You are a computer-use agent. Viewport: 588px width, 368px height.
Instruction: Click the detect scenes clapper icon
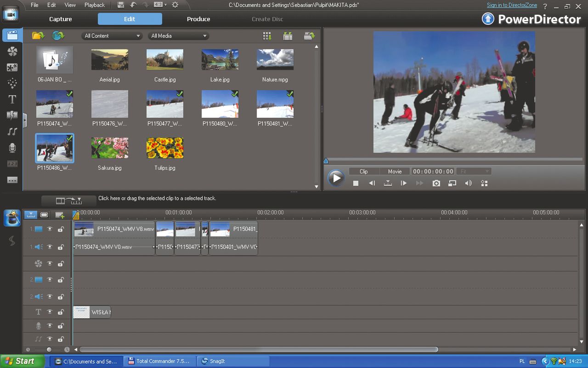(288, 36)
